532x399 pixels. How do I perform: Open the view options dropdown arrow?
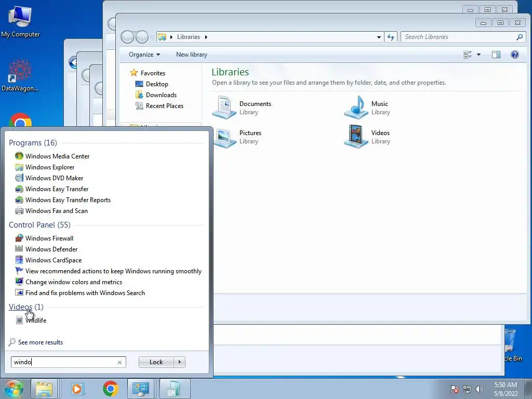[x=478, y=54]
